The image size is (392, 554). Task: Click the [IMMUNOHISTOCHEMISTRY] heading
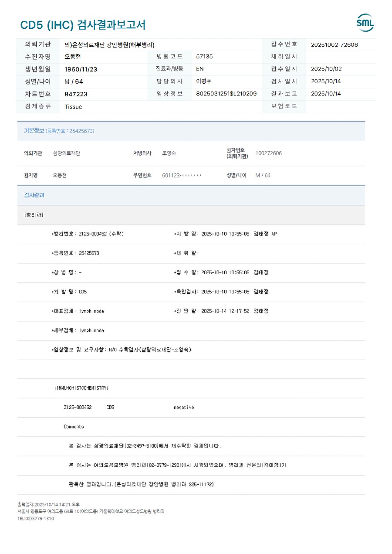[x=81, y=388]
